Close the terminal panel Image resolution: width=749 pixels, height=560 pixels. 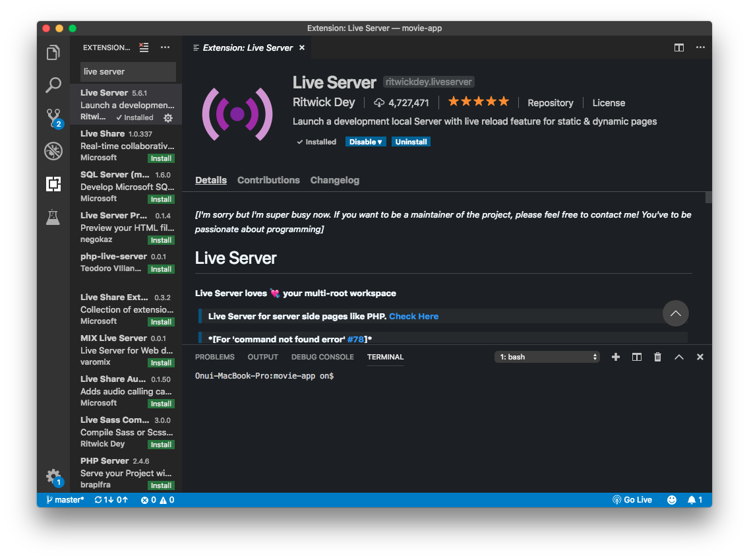tap(700, 357)
